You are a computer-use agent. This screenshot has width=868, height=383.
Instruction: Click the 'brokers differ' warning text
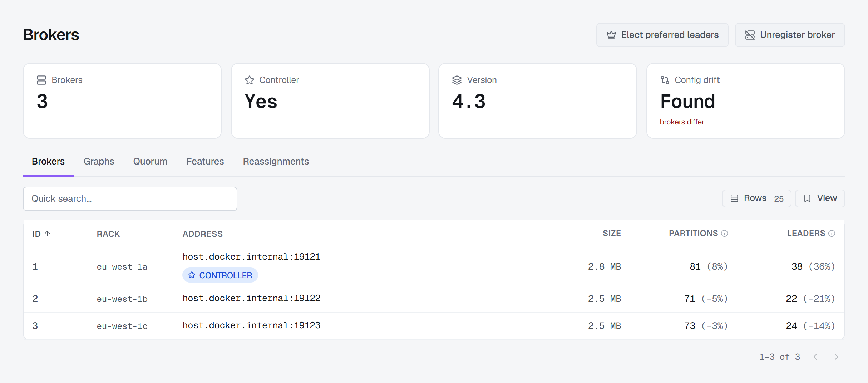point(682,122)
